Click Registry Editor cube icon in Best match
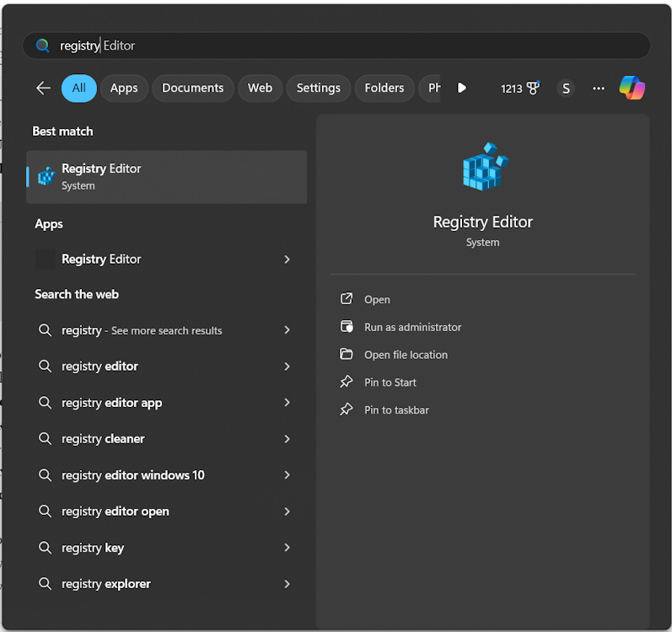The image size is (672, 632). coord(46,176)
